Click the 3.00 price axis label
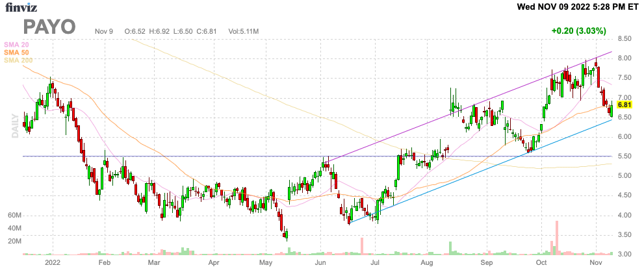Screen dimensions: 644x274 (x=625, y=255)
